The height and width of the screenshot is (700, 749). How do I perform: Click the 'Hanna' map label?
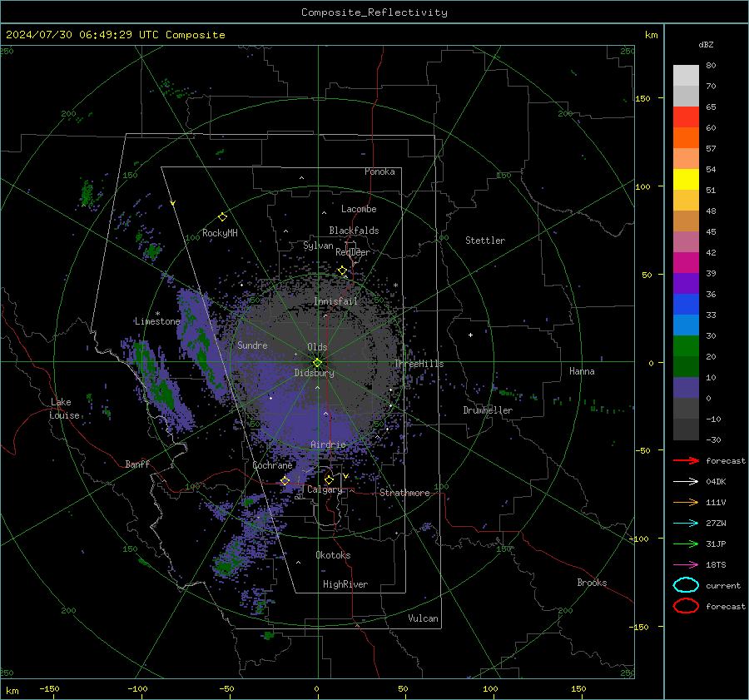[x=582, y=371]
